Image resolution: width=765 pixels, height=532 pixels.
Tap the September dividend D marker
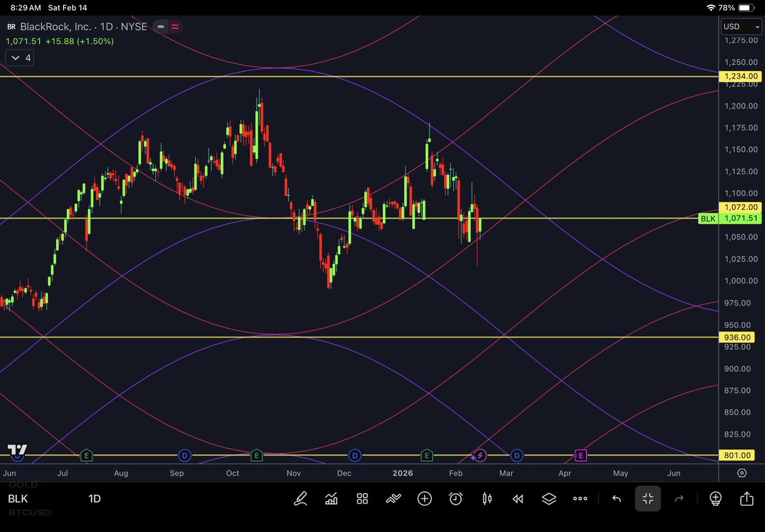click(184, 455)
